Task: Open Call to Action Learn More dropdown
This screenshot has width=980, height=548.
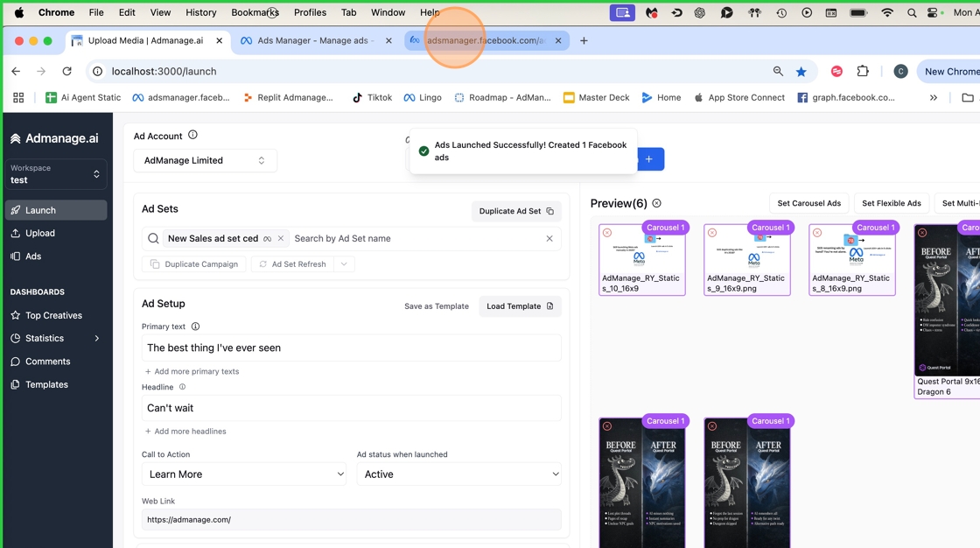Action: [244, 474]
